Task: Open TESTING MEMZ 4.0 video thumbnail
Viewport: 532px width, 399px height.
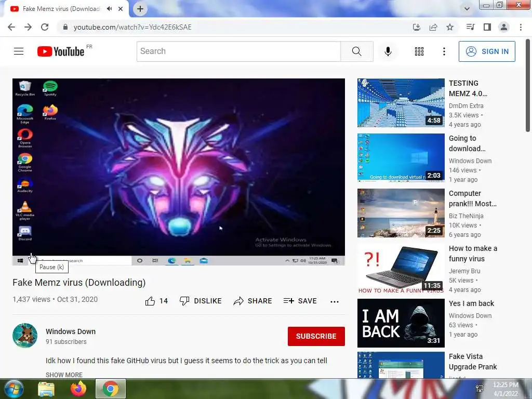Action: pyautogui.click(x=401, y=103)
